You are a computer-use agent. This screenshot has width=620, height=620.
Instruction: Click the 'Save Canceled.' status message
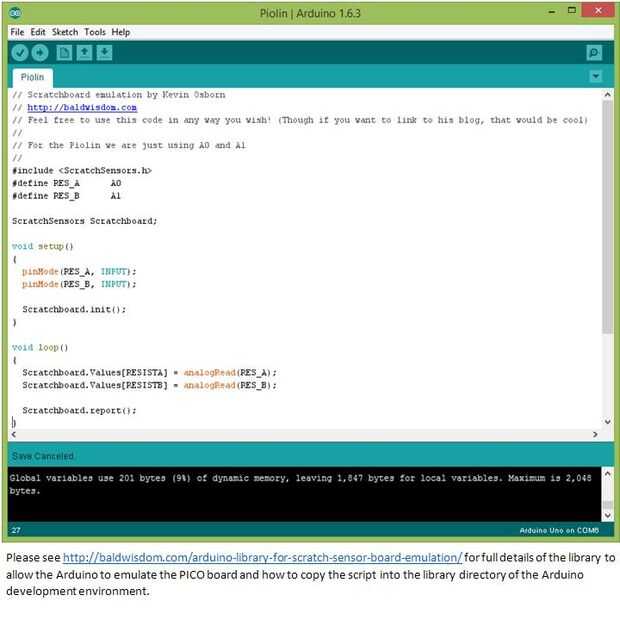tap(43, 456)
